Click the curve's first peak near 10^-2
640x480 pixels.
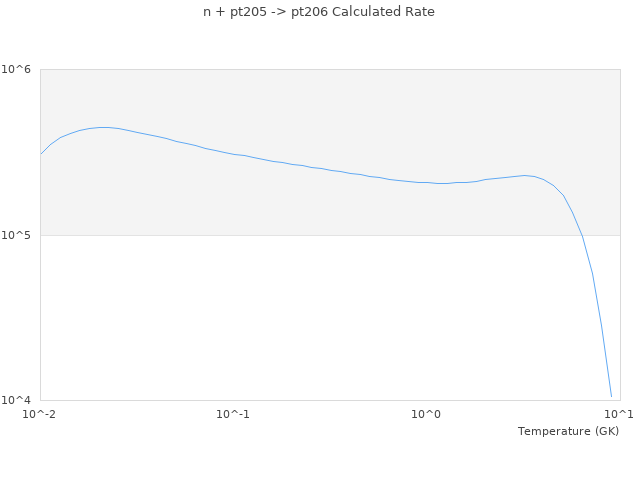coord(102,127)
